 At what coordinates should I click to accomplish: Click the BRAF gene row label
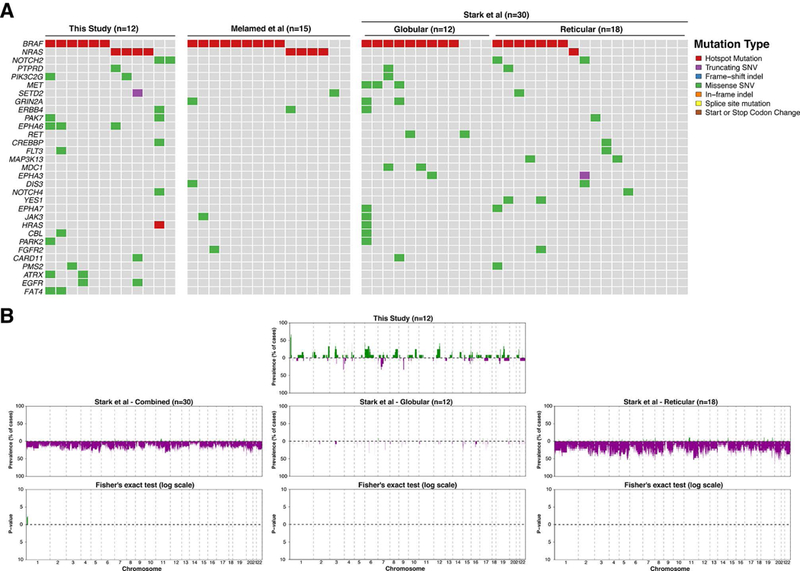tap(33, 44)
